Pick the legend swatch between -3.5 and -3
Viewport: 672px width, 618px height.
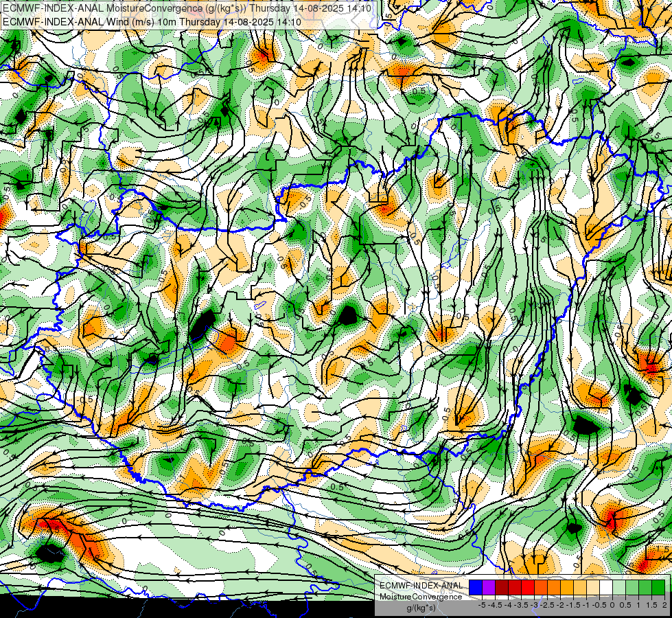[528, 587]
